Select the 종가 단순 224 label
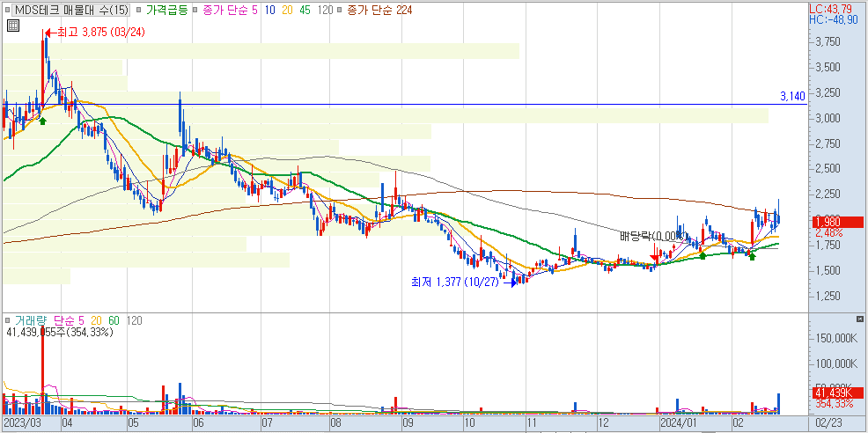The image size is (868, 433). (379, 10)
